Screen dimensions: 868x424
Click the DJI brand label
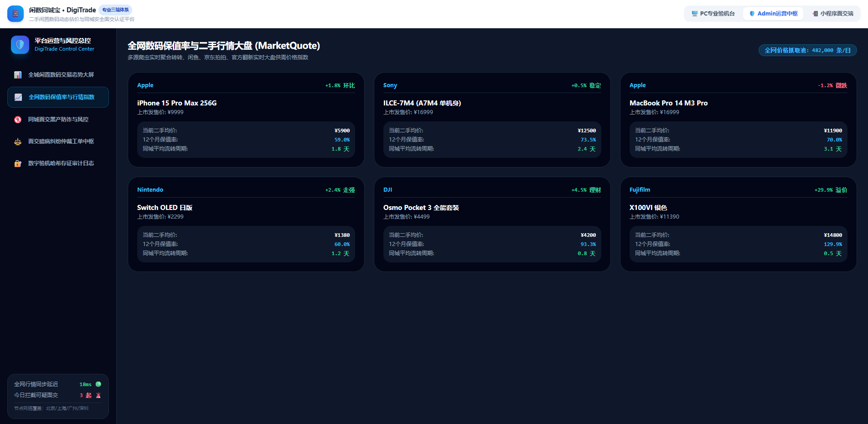(388, 190)
